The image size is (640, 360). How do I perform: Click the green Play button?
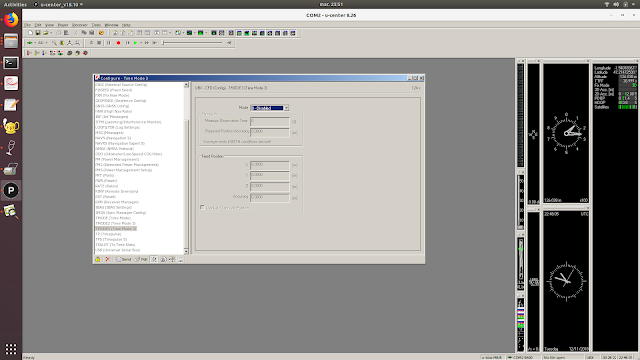135,42
